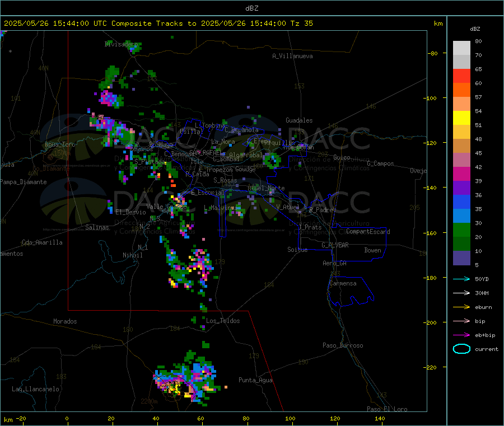504x426 pixels.
Task: Click the Guadales map label
Action: pos(299,120)
